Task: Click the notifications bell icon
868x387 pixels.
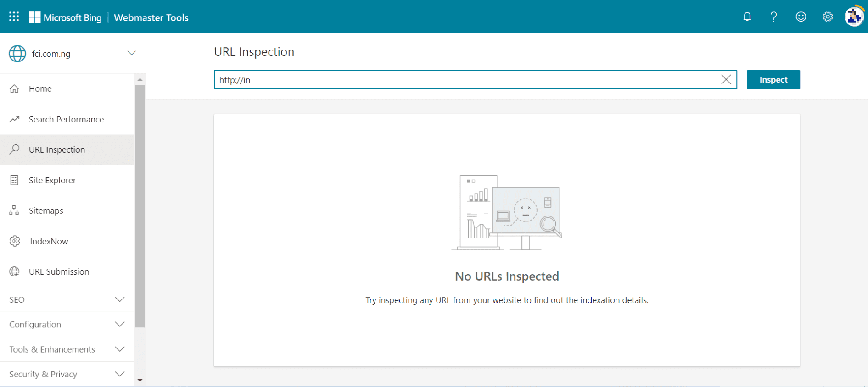Action: click(747, 17)
